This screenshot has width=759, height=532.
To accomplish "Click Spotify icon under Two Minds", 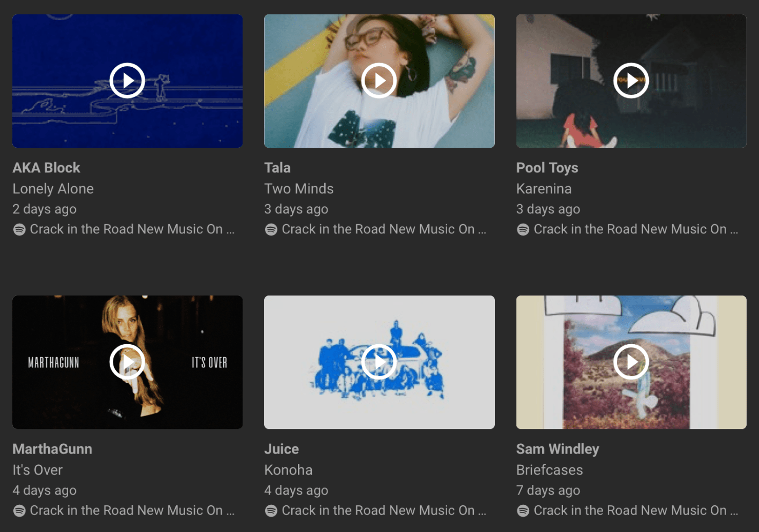I will click(271, 229).
